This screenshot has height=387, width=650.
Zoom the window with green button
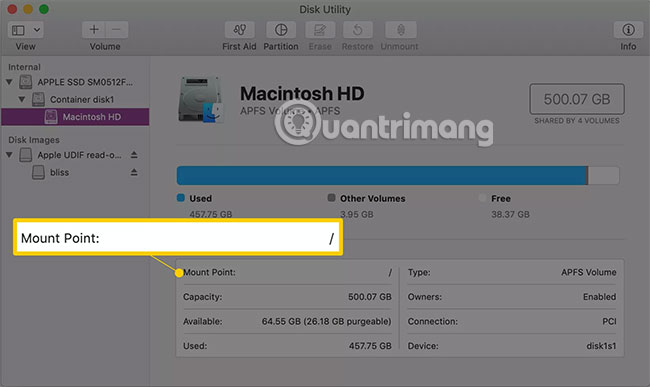tap(44, 9)
